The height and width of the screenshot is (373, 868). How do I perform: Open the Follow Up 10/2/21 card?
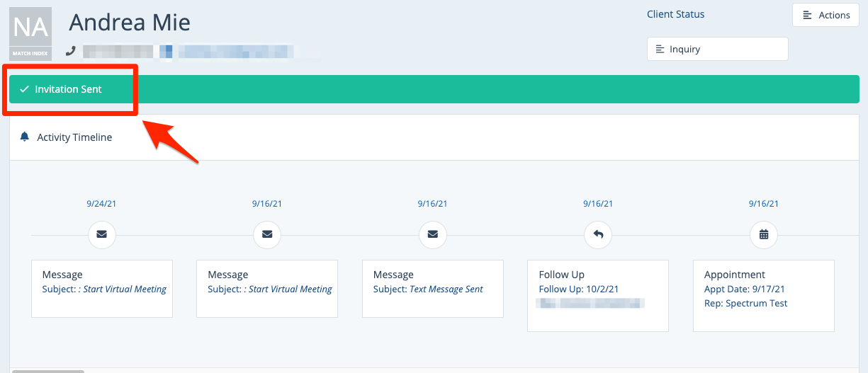click(x=598, y=295)
